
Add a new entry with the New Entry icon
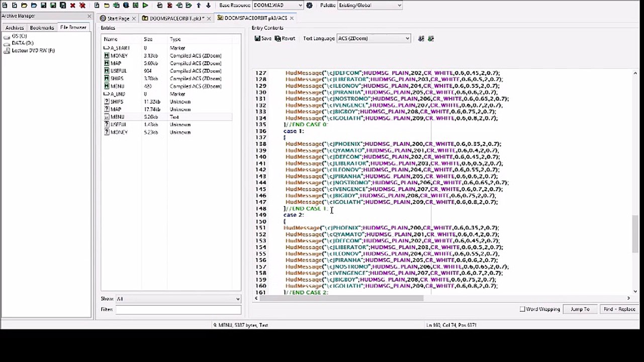pos(97,5)
